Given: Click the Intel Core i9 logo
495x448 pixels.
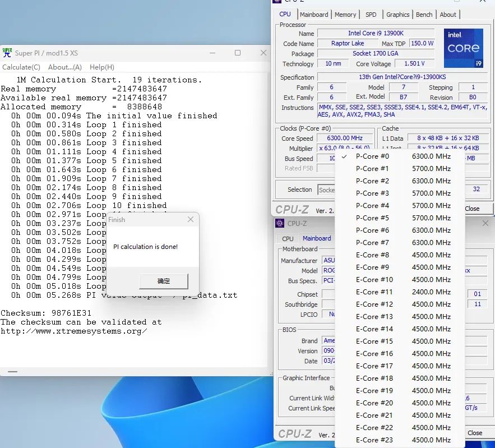Looking at the screenshot, I should click(x=463, y=48).
